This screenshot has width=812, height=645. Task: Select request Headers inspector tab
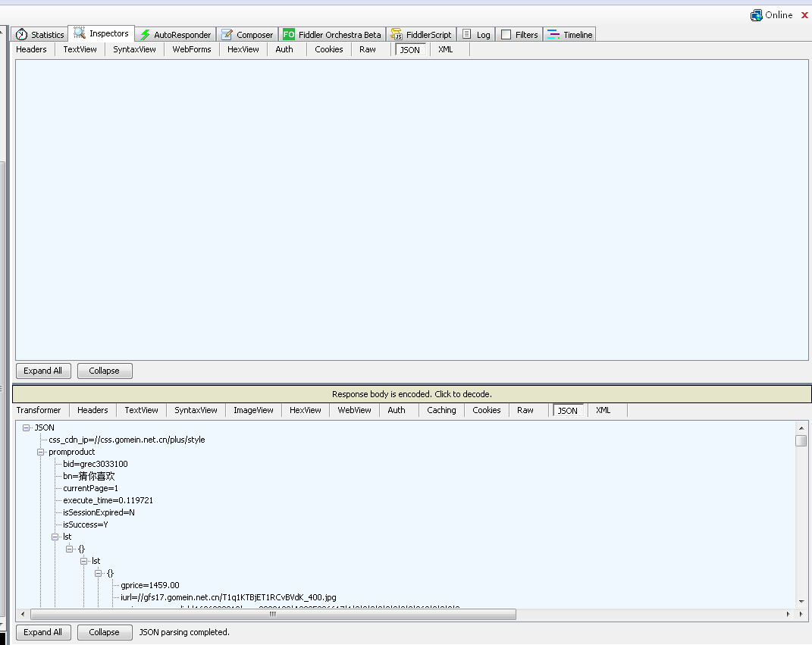31,49
